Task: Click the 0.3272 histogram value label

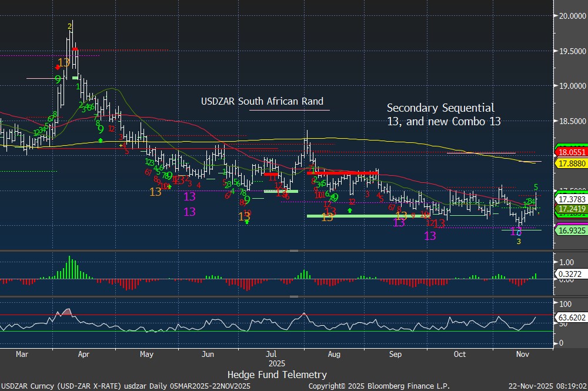Action: 570,275
